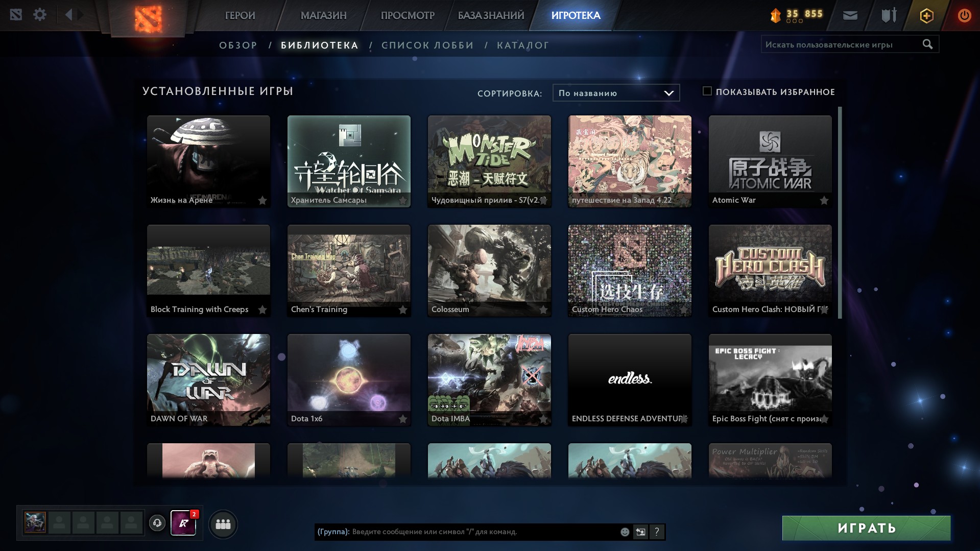Click the chat channel switch icon
Screen dimensions: 980x551
[x=640, y=532]
